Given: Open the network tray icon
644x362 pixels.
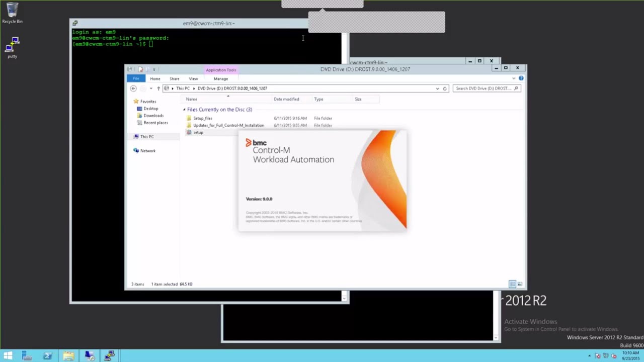Looking at the screenshot, I should coord(605,356).
